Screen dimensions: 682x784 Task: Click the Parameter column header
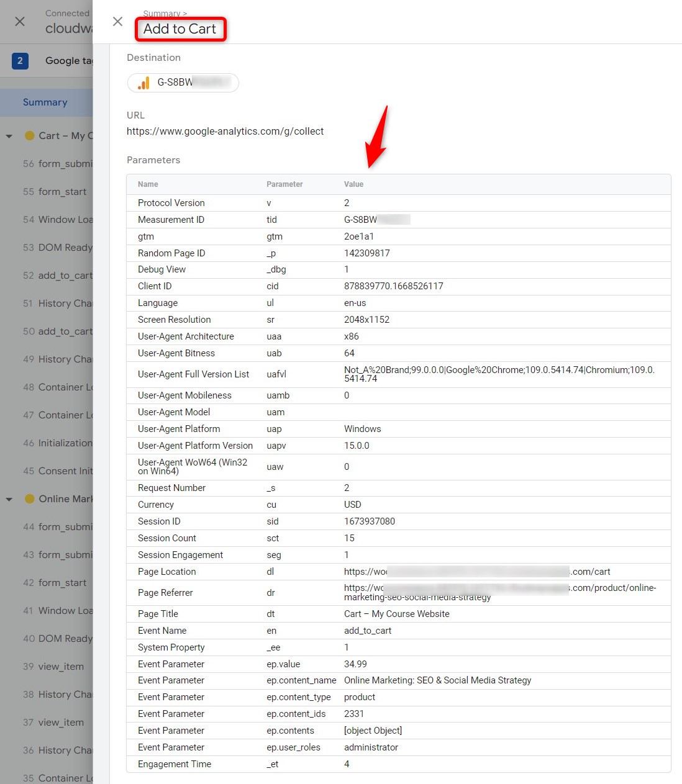[284, 184]
